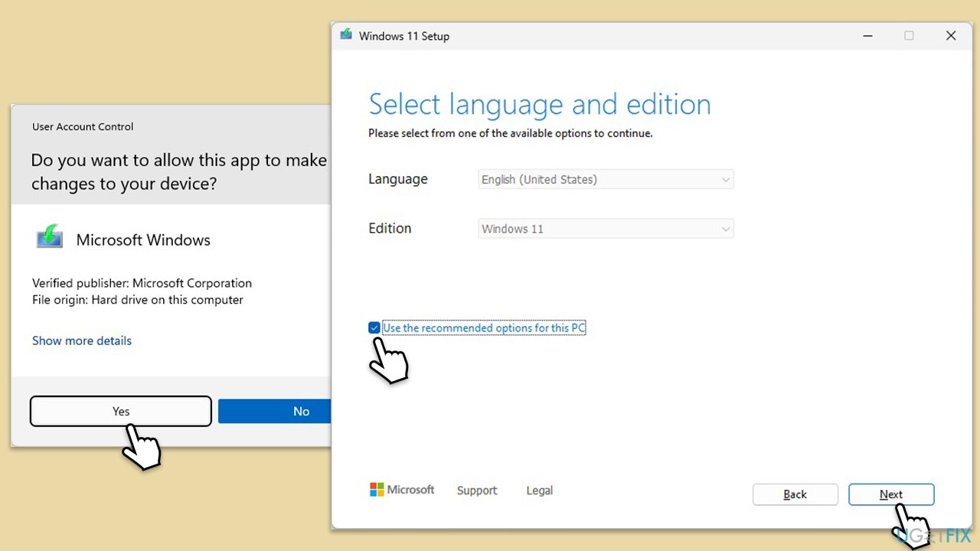Click Yes in the User Account Control prompt
Screen dimensions: 980x551
[121, 411]
